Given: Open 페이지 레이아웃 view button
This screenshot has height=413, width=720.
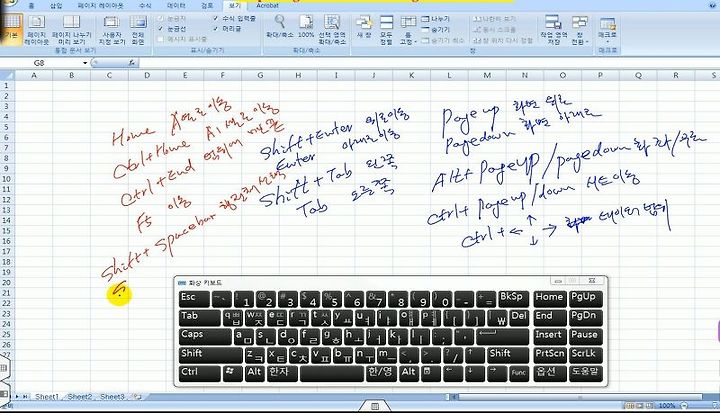Looking at the screenshot, I should coord(36,30).
